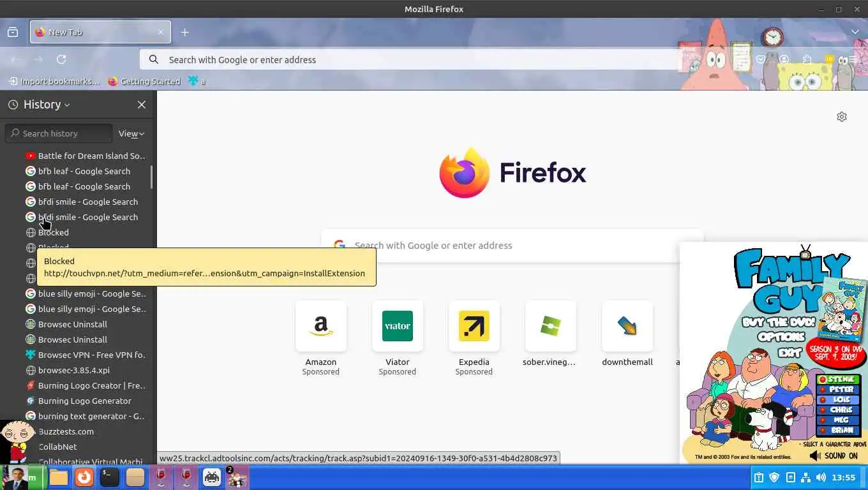Open Battle for Dream Island history entry

click(x=86, y=156)
